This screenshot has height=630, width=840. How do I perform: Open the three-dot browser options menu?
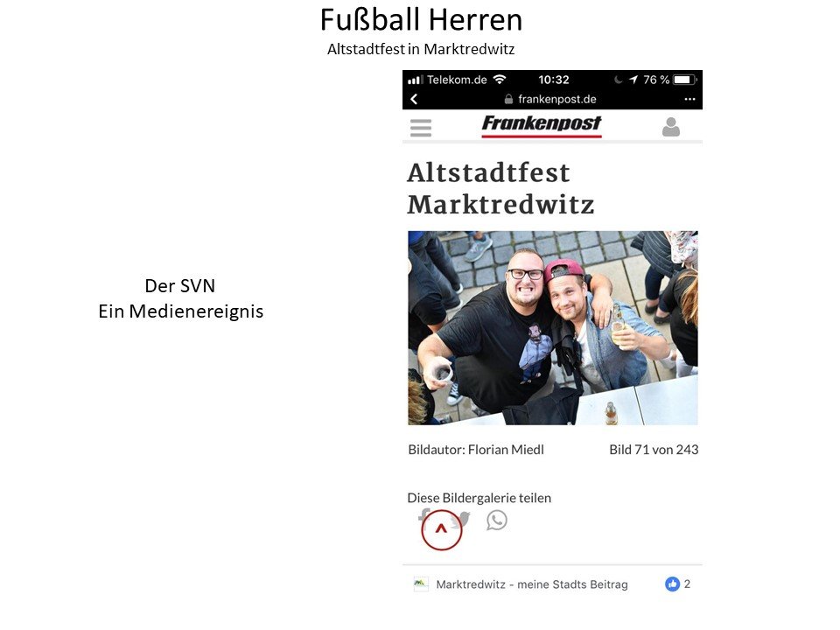689,99
